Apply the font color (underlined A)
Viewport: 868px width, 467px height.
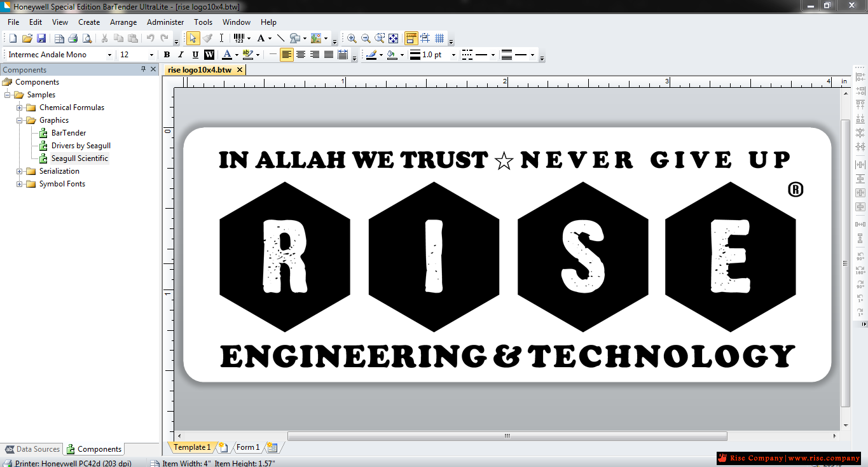point(226,55)
